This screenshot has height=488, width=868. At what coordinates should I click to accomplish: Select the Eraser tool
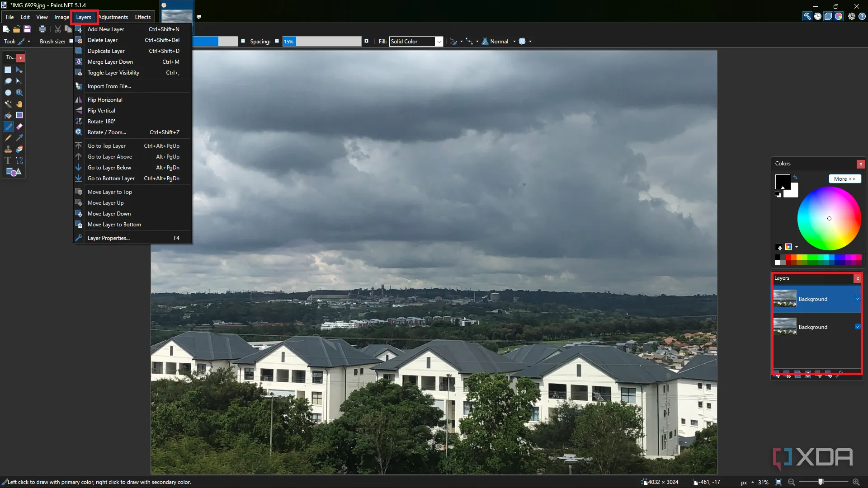tap(19, 127)
